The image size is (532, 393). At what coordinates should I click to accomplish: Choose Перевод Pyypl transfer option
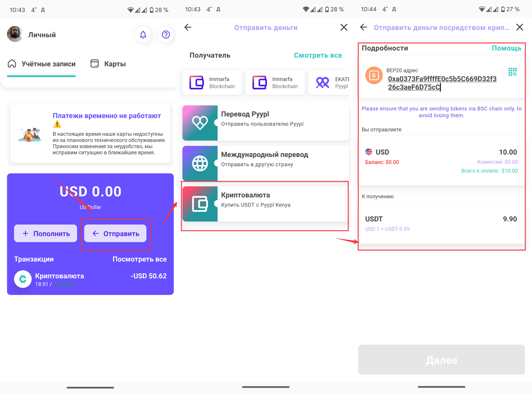point(265,123)
